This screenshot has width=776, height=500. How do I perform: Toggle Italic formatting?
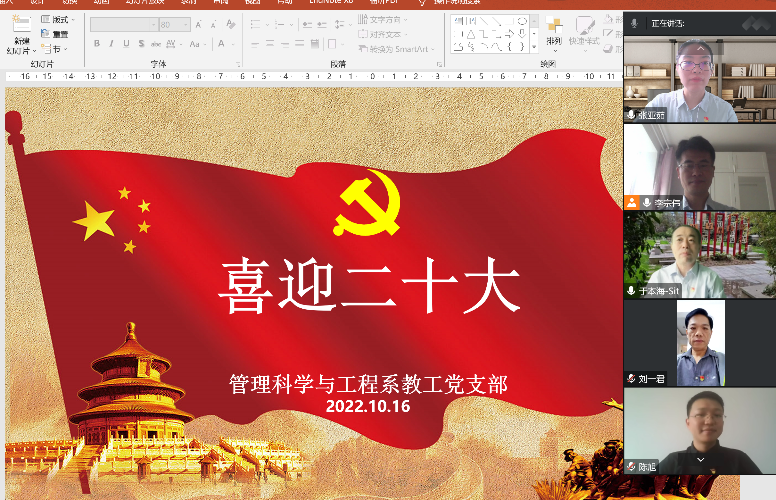coord(111,43)
